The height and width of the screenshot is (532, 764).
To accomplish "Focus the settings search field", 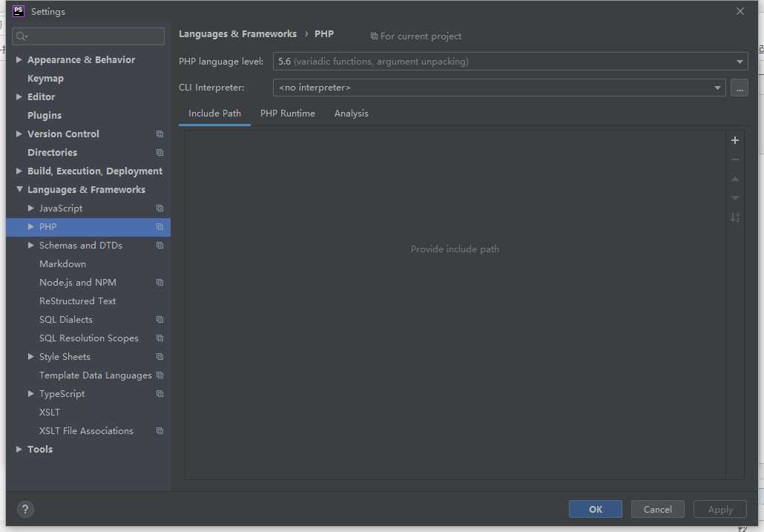I will coord(88,36).
